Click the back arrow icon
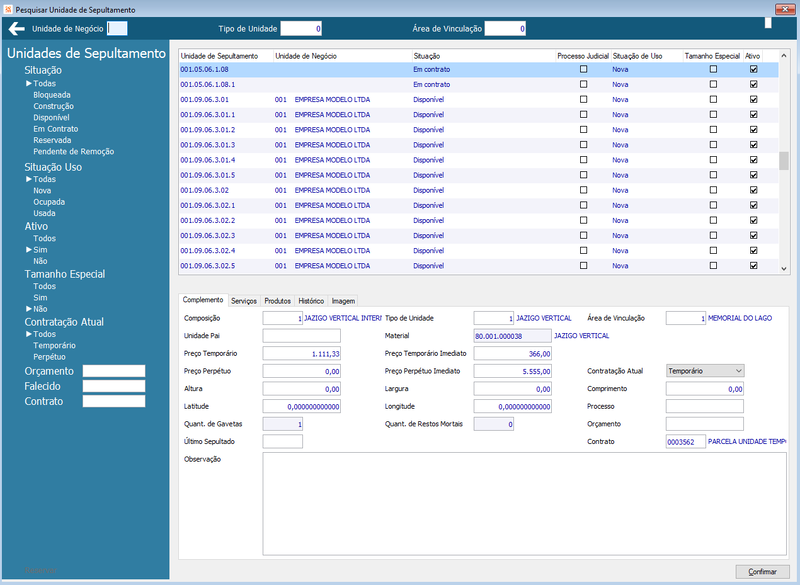The height and width of the screenshot is (585, 800). point(16,29)
